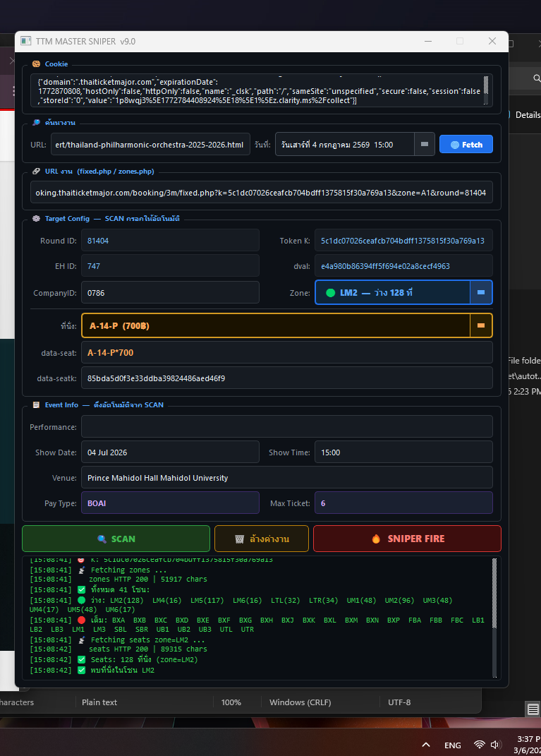
Task: Hit the SNIPER FIRE flame button
Action: tap(407, 539)
